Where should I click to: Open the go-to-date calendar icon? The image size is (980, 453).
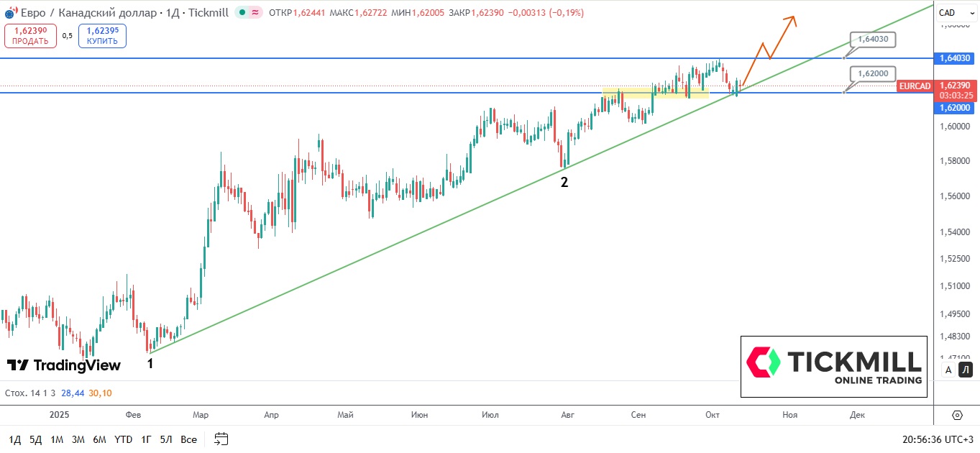(x=221, y=439)
